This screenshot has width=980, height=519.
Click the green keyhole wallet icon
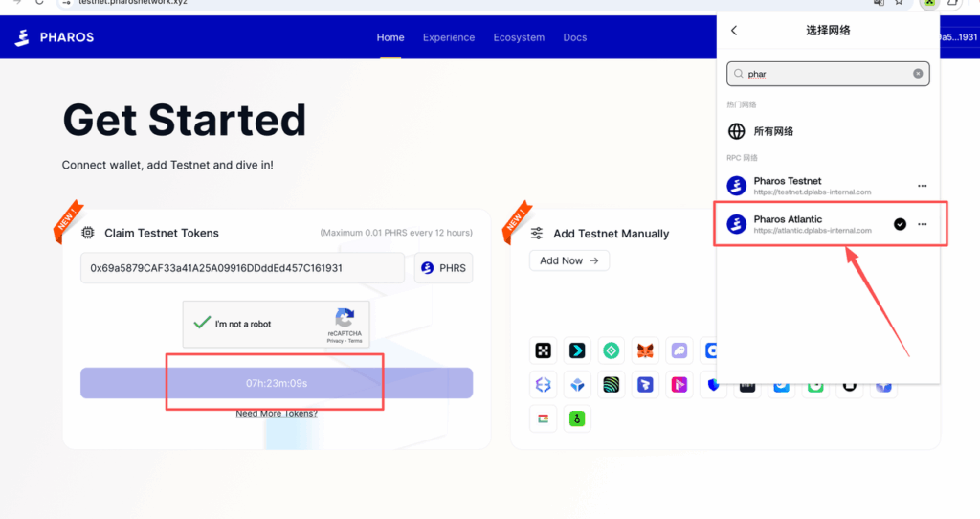[x=577, y=418]
